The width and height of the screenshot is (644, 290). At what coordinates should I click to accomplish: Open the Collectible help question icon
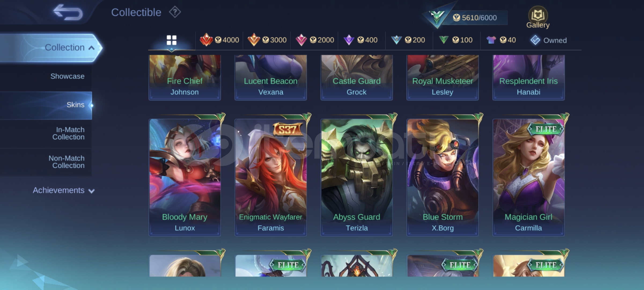(175, 12)
